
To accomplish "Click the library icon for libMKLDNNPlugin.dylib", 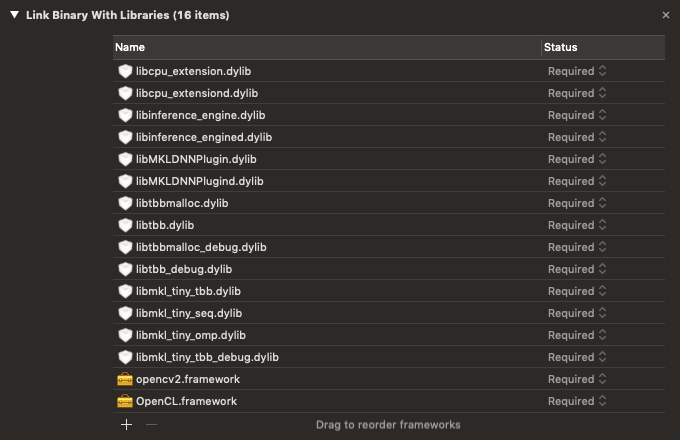I will 125,159.
